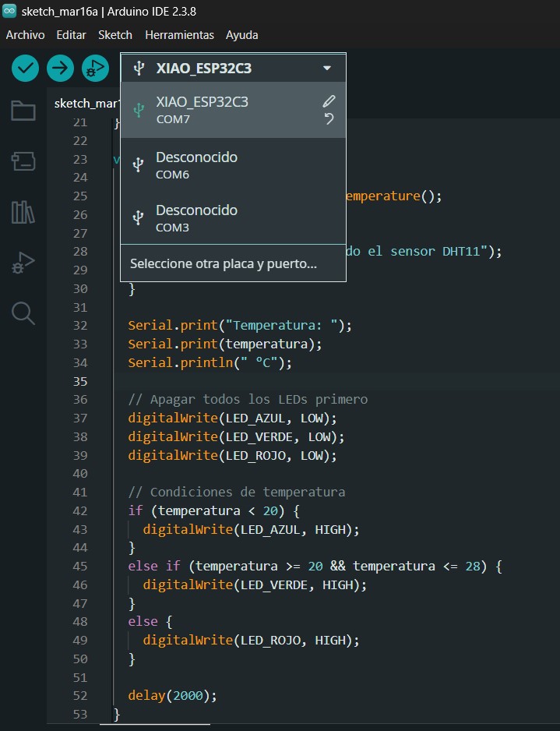This screenshot has width=560, height=731.
Task: Click 'digitalWrite(LED_VERDE, HIGH);' line
Action: coord(255,584)
